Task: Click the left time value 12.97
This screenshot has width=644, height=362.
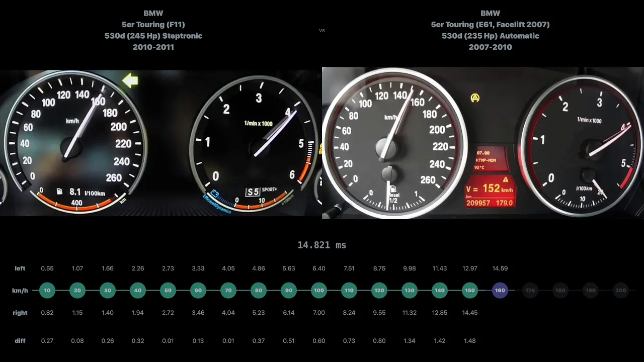Action: 470,268
